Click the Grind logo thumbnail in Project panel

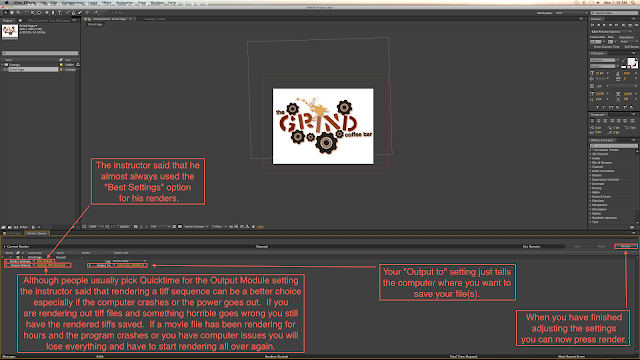coord(10,31)
